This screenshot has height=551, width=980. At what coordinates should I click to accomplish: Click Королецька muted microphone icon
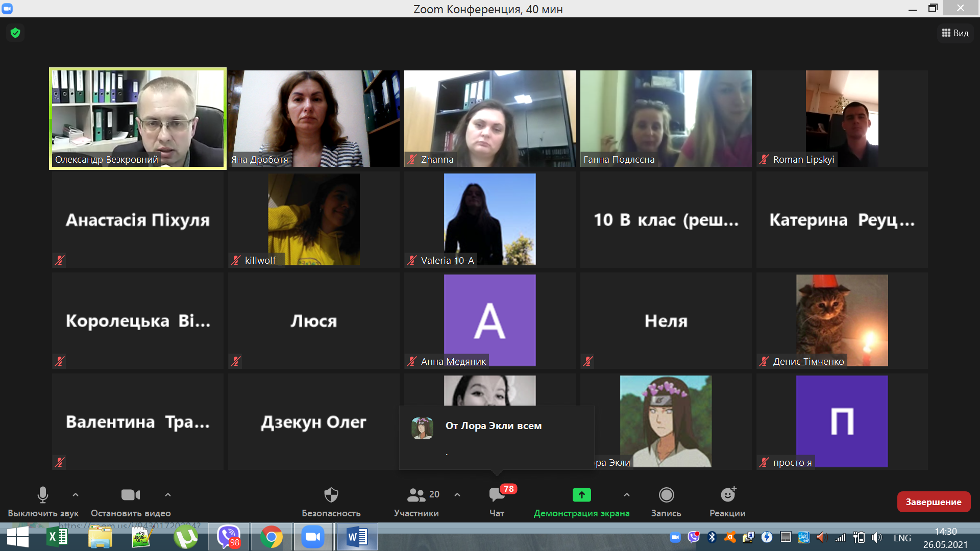[60, 361]
